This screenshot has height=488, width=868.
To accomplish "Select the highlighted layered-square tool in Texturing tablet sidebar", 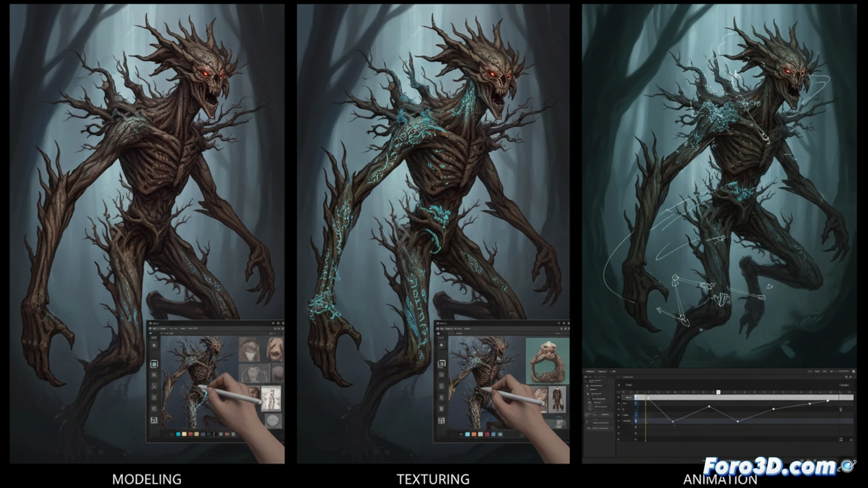I will point(441,364).
